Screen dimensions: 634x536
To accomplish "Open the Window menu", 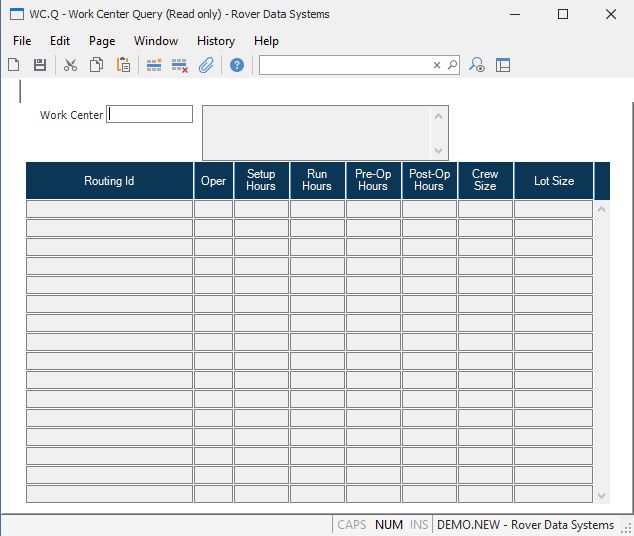I will pyautogui.click(x=156, y=41).
